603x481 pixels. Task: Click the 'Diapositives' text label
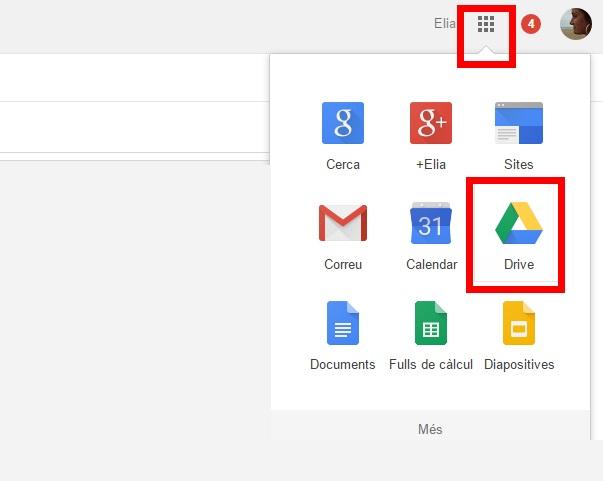click(518, 365)
